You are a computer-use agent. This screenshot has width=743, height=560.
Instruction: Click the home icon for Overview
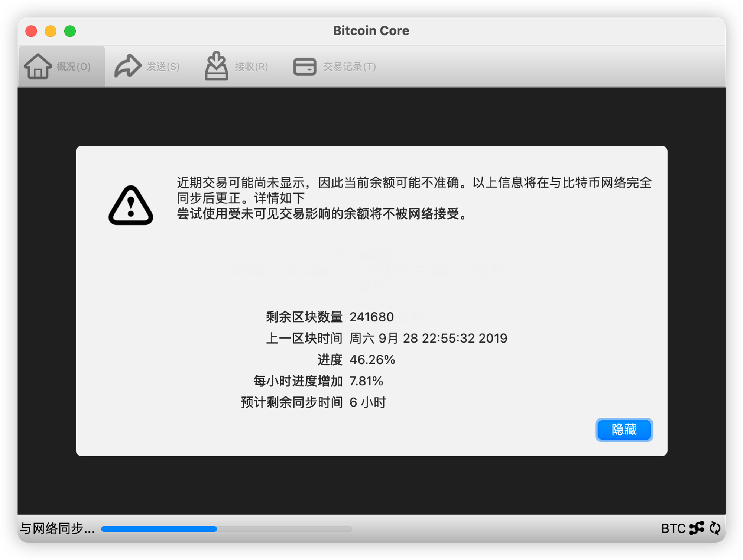coord(38,66)
